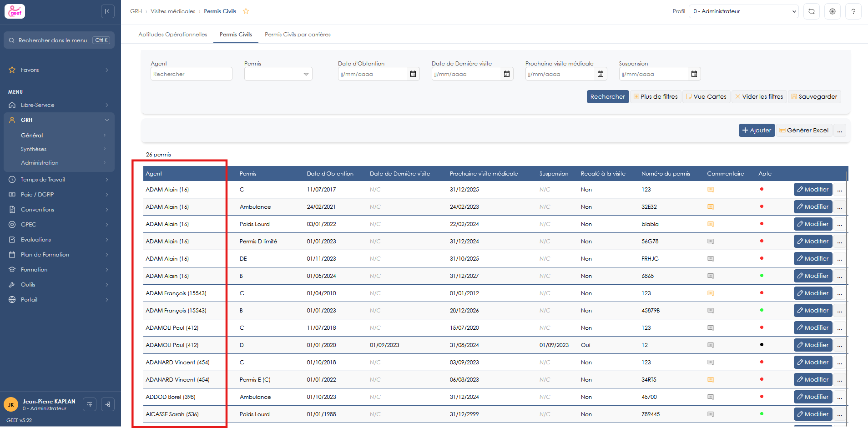Switch to Vue Cartes
This screenshot has width=868, height=428.
(706, 97)
